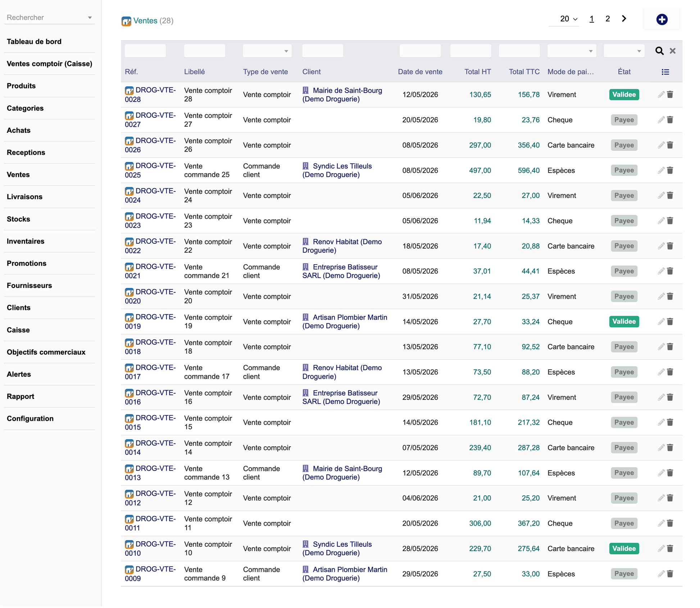Edit sale DROG-VTE-0022 pencil icon

(661, 246)
